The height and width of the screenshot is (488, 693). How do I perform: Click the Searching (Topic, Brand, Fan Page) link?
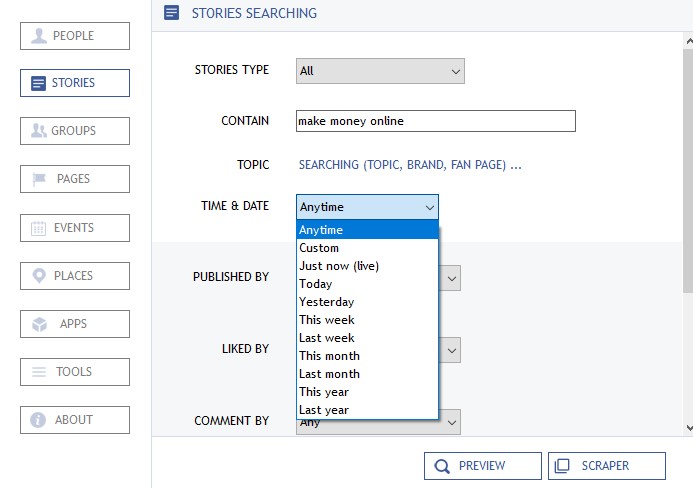[x=410, y=165]
